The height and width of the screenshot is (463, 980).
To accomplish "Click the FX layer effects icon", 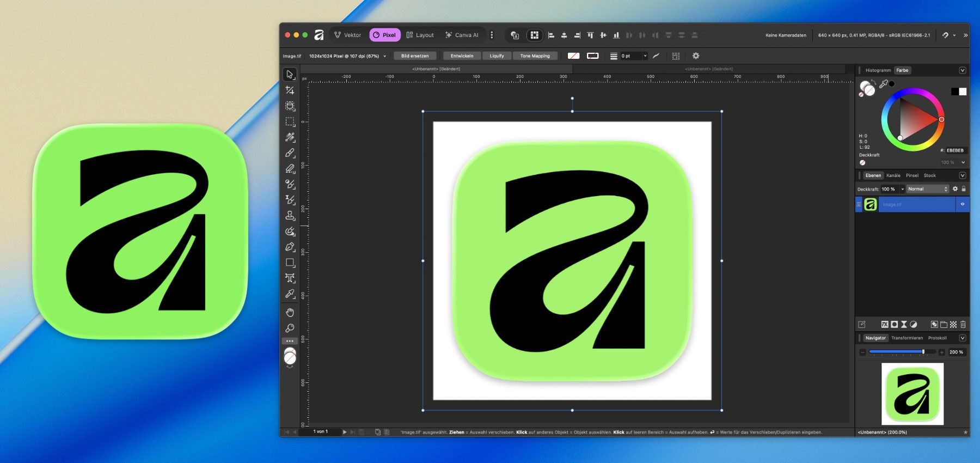I will coord(885,325).
